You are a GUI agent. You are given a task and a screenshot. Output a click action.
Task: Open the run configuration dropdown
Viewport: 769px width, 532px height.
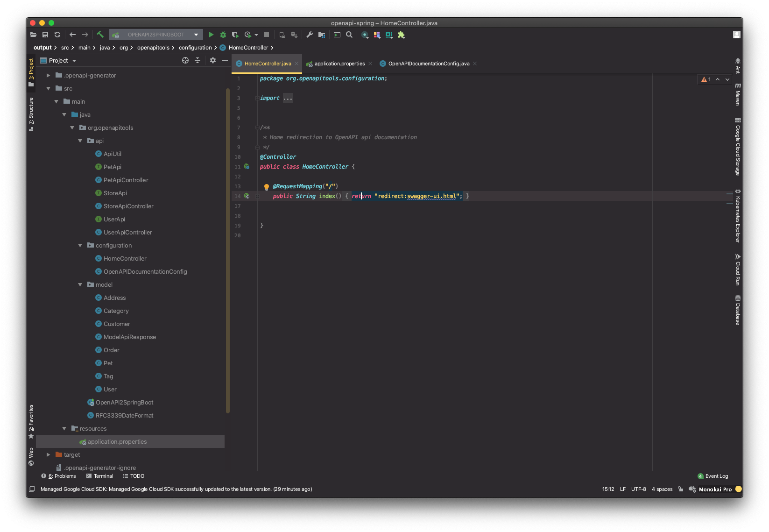click(x=196, y=35)
